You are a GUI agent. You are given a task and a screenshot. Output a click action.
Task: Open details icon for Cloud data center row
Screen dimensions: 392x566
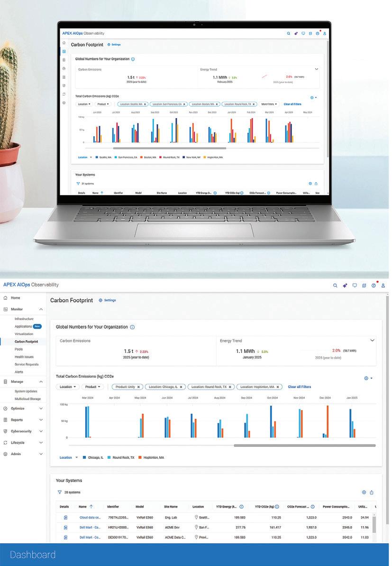65,518
